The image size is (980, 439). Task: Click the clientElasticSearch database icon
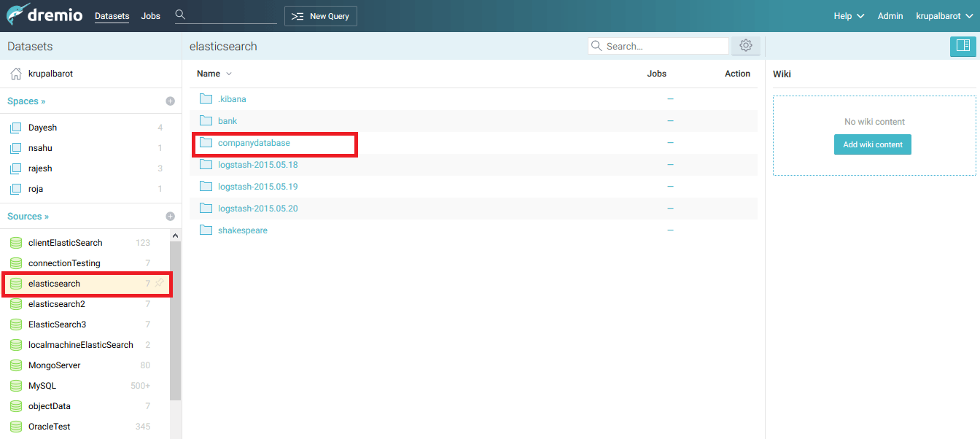15,243
